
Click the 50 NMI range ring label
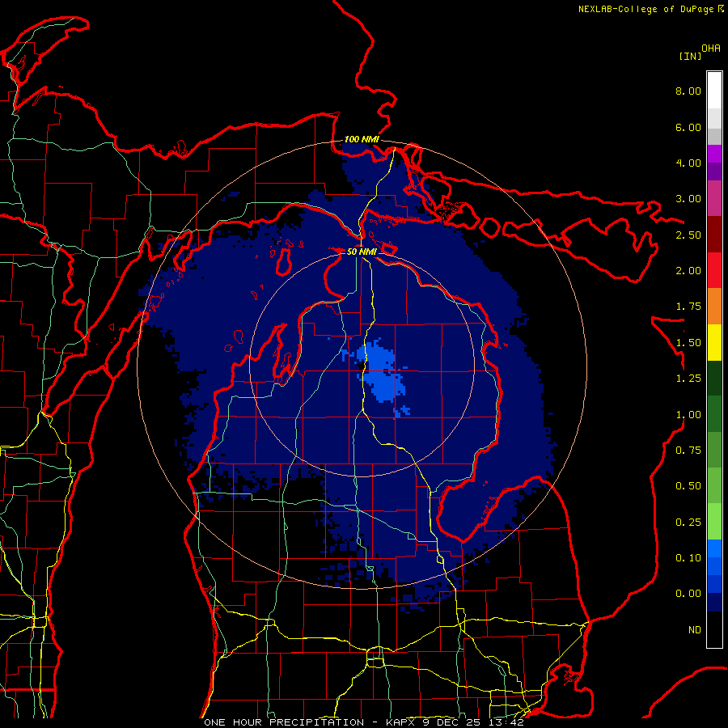click(362, 252)
